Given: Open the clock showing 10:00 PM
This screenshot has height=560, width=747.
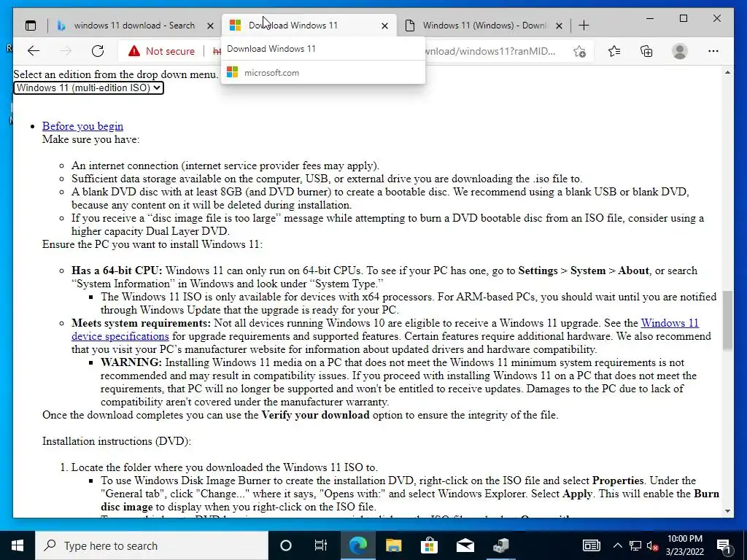Looking at the screenshot, I should coord(684,545).
